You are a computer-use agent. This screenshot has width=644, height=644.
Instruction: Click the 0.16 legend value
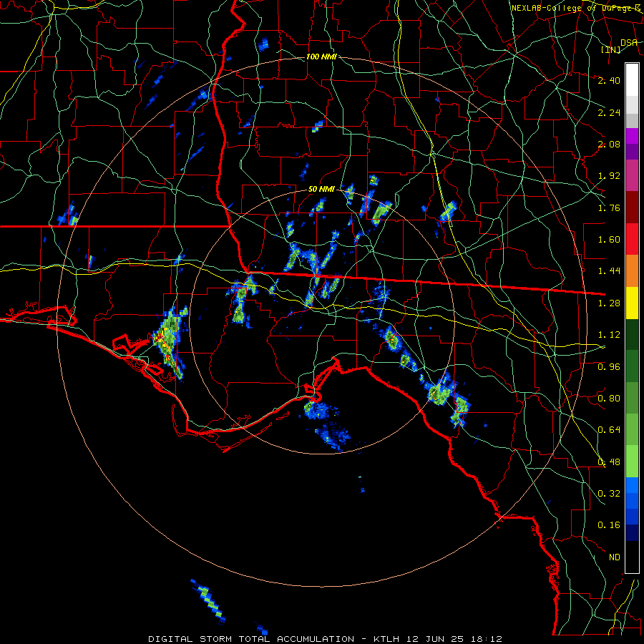609,525
